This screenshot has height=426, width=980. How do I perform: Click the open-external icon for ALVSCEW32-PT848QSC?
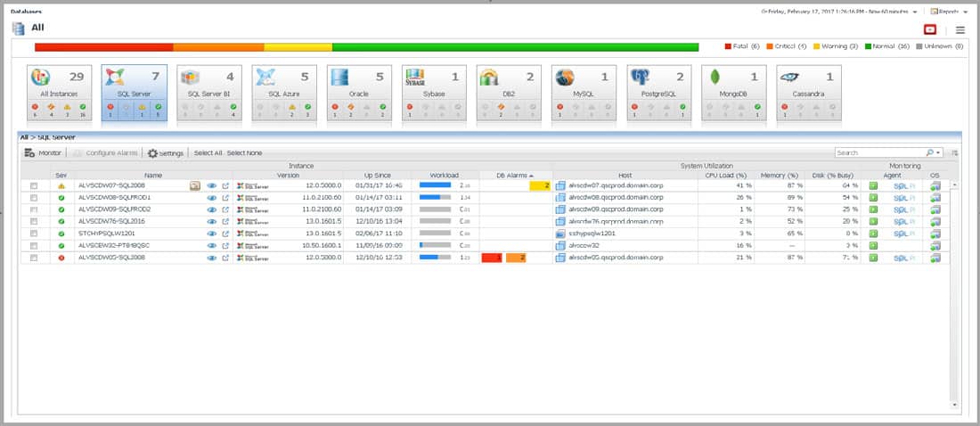tap(225, 246)
